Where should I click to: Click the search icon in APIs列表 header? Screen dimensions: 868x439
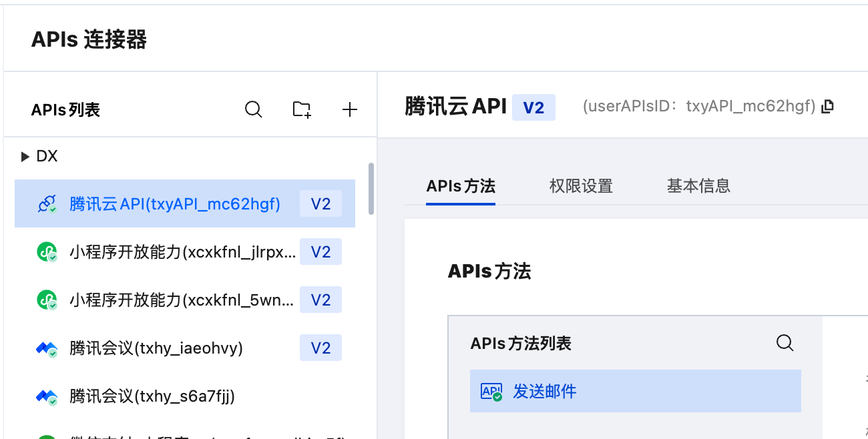click(x=254, y=109)
